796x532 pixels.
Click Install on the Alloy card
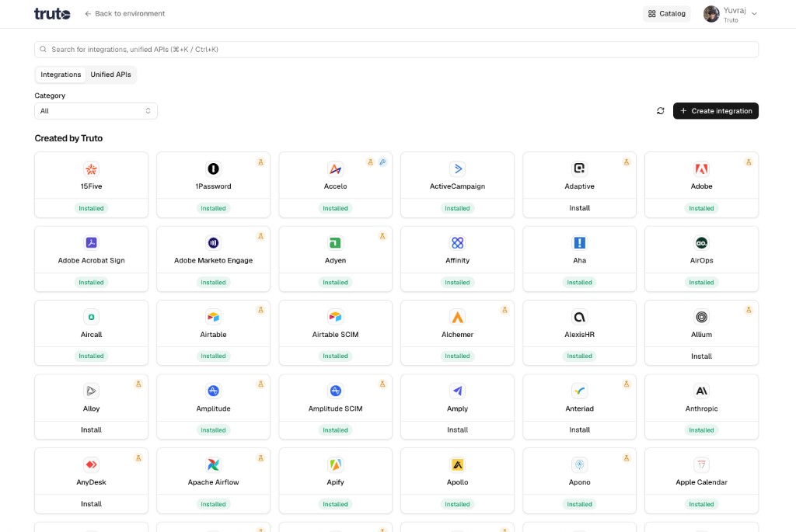point(92,429)
